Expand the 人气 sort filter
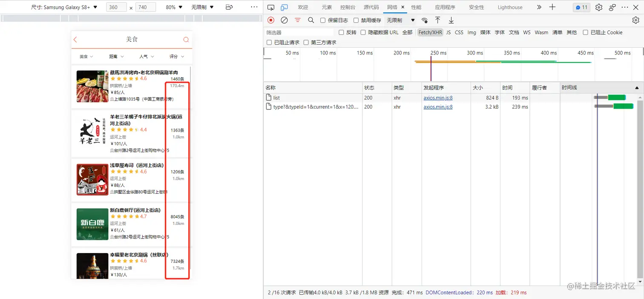Viewport: 644px width, 299px height. [x=147, y=56]
